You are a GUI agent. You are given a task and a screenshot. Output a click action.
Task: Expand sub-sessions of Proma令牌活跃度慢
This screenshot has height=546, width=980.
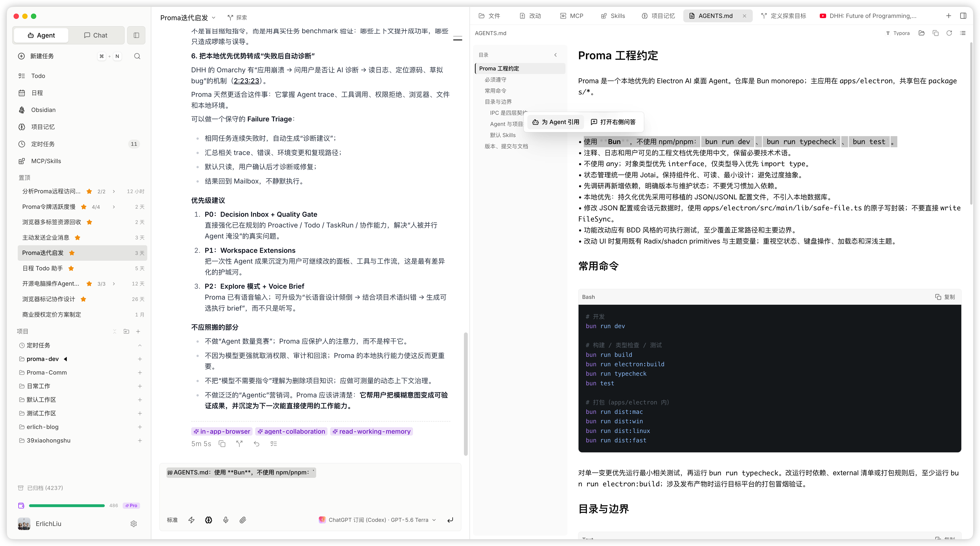click(x=114, y=207)
